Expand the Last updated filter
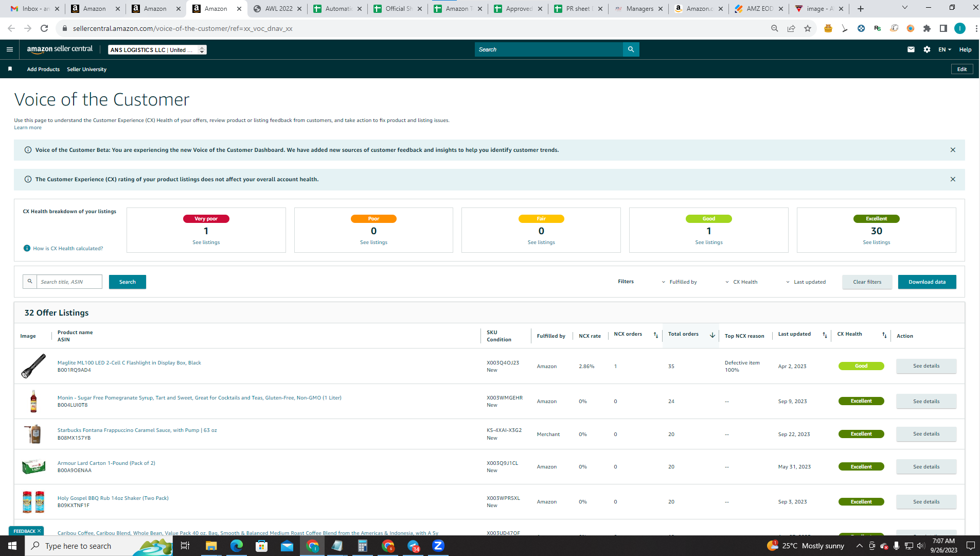 tap(806, 282)
